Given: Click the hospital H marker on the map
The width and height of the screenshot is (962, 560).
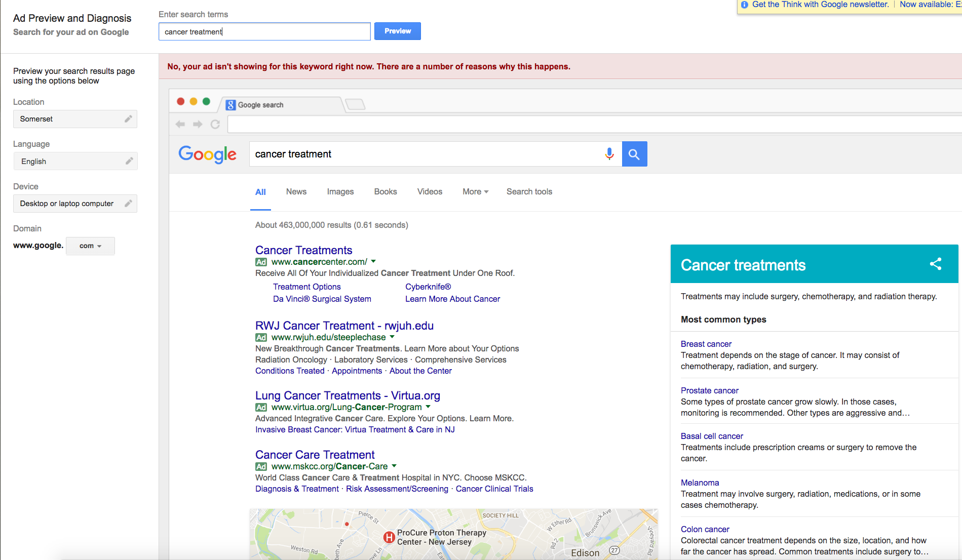Looking at the screenshot, I should (x=389, y=537).
